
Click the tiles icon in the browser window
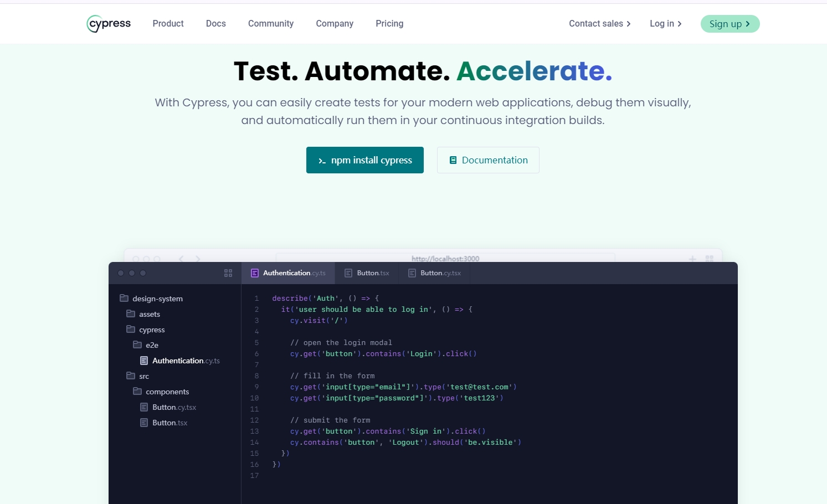click(x=710, y=259)
